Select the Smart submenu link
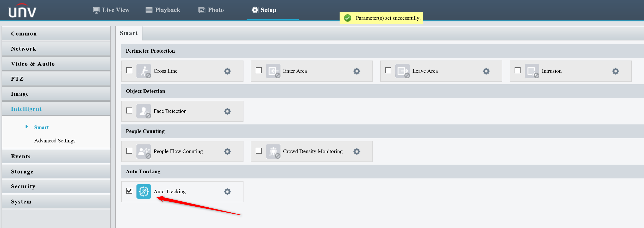Screen dimensions: 644x228 [x=41, y=127]
